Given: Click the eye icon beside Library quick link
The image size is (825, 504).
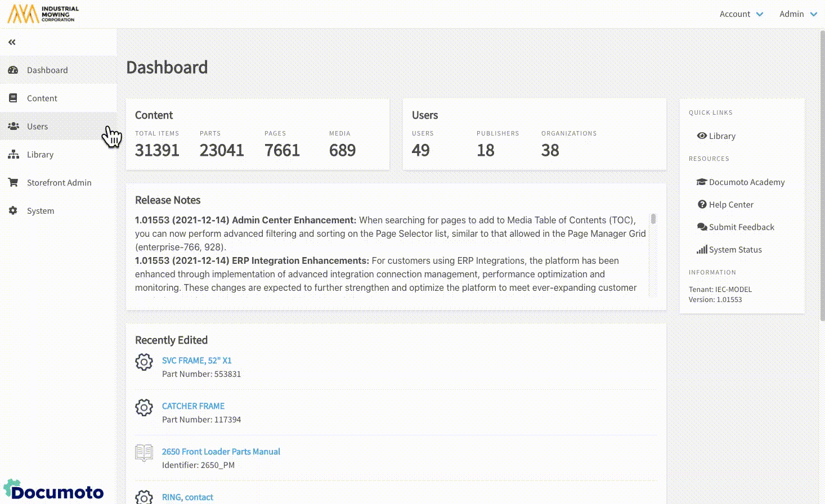Looking at the screenshot, I should 702,136.
